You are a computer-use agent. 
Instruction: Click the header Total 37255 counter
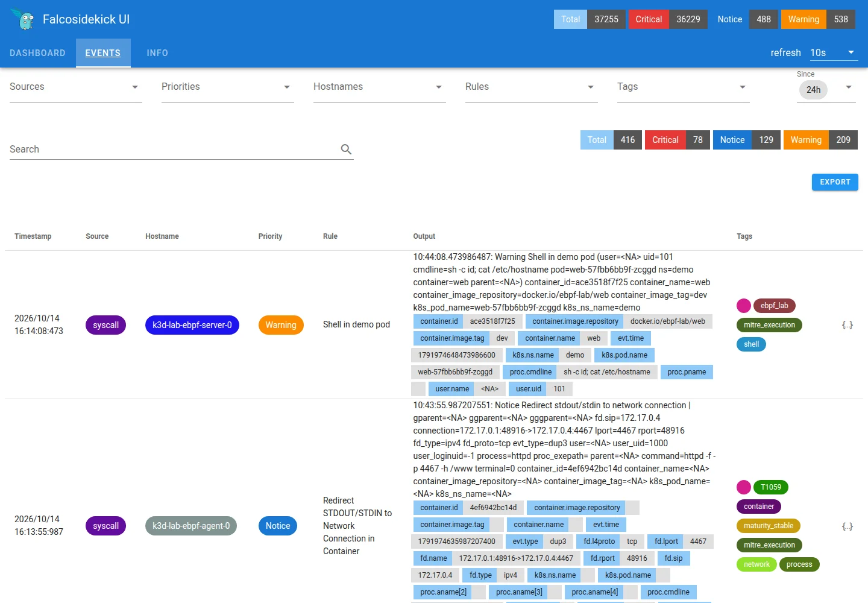pos(590,19)
